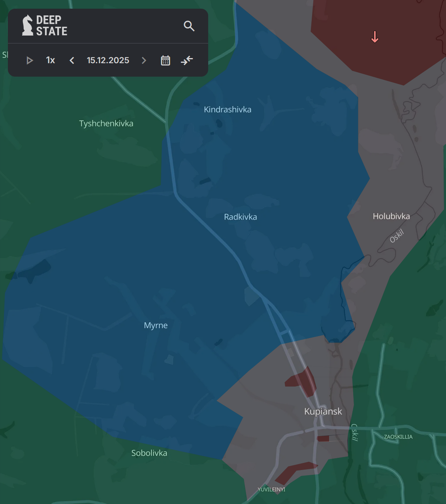The width and height of the screenshot is (446, 504).
Task: Select the Myrne village label
Action: 156,325
